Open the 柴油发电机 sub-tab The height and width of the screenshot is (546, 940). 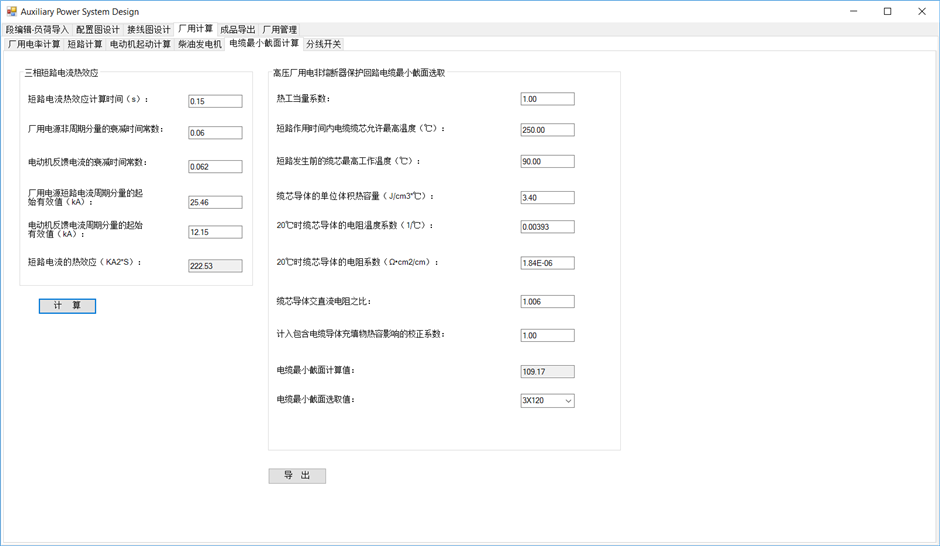200,44
